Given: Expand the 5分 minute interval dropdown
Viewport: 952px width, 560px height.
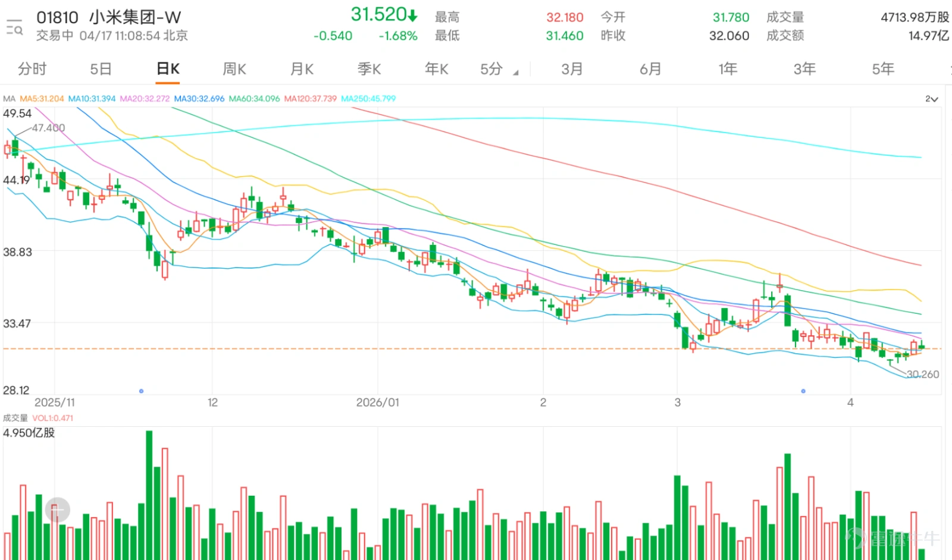Looking at the screenshot, I should [x=499, y=69].
